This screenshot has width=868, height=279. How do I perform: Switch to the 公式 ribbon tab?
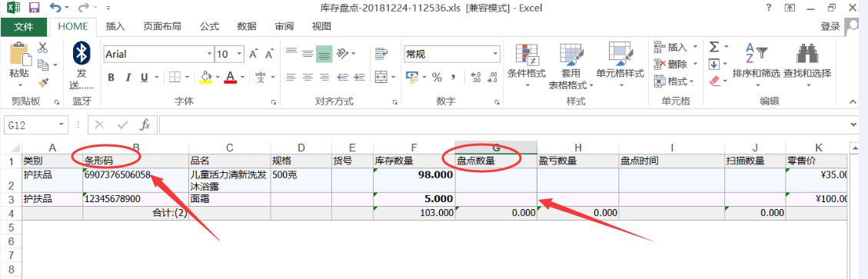[x=209, y=26]
